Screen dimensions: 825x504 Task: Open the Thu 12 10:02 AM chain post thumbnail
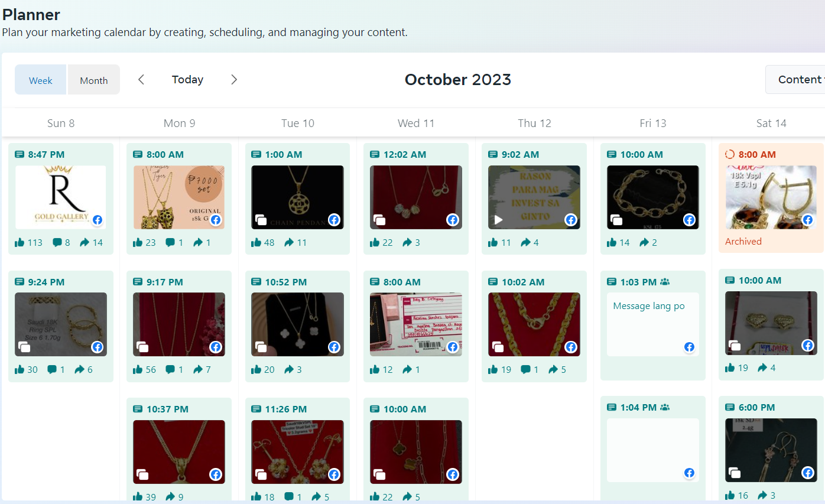click(x=534, y=324)
